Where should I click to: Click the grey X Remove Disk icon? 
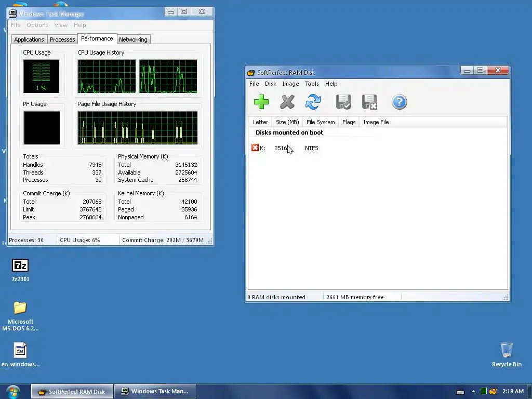[287, 102]
